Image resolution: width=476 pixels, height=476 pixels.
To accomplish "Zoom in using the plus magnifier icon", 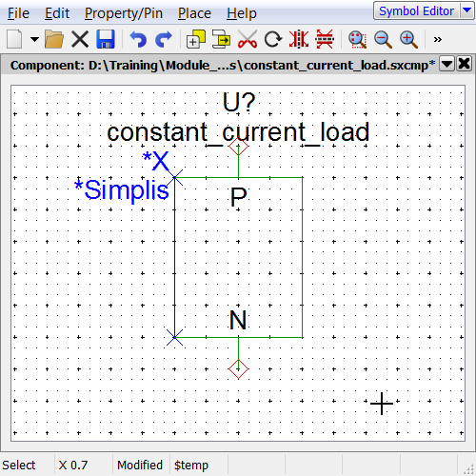I will 408,39.
